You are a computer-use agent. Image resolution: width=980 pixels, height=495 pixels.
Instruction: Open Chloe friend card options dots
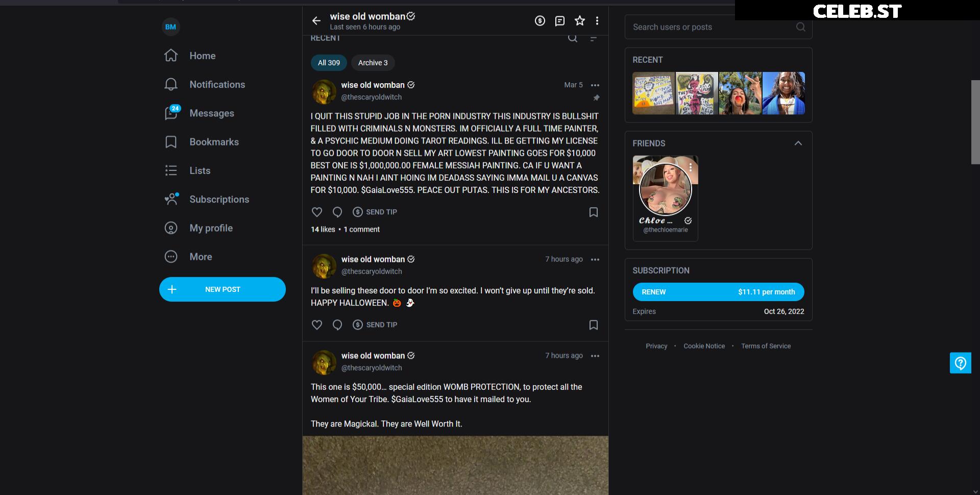click(x=690, y=167)
